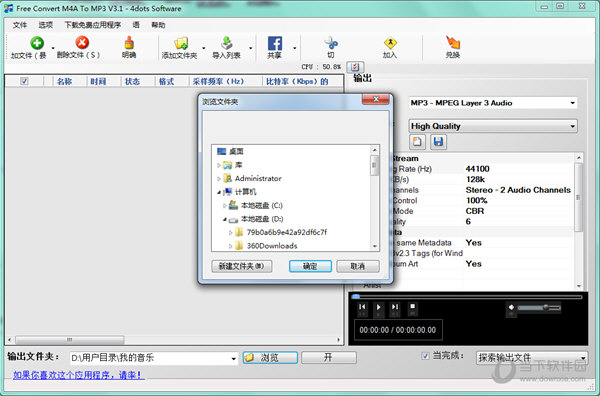Open the Add Folder dropdown arrow

click(x=204, y=48)
